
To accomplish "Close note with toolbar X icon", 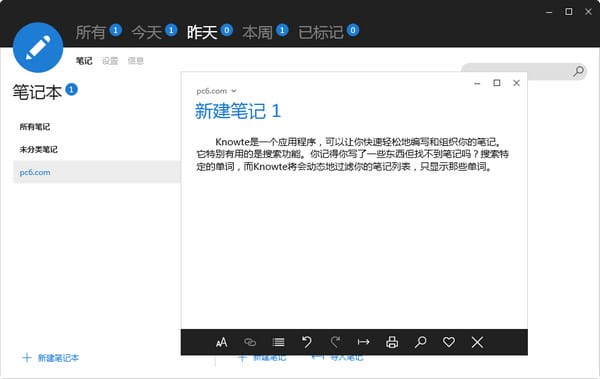I will coord(477,342).
